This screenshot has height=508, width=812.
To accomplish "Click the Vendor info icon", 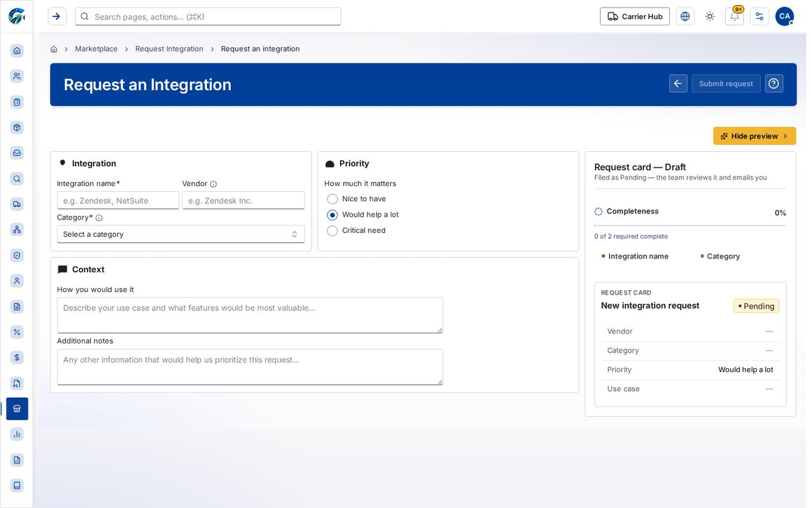I will point(213,184).
